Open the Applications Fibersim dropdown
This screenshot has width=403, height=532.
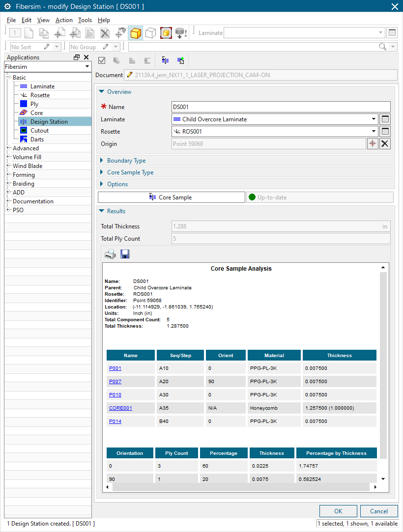pyautogui.click(x=47, y=66)
